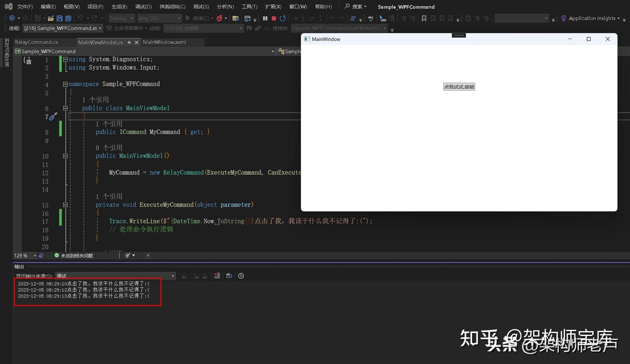
Task: Open the output source dropdown showing 调试
Action: [115, 276]
